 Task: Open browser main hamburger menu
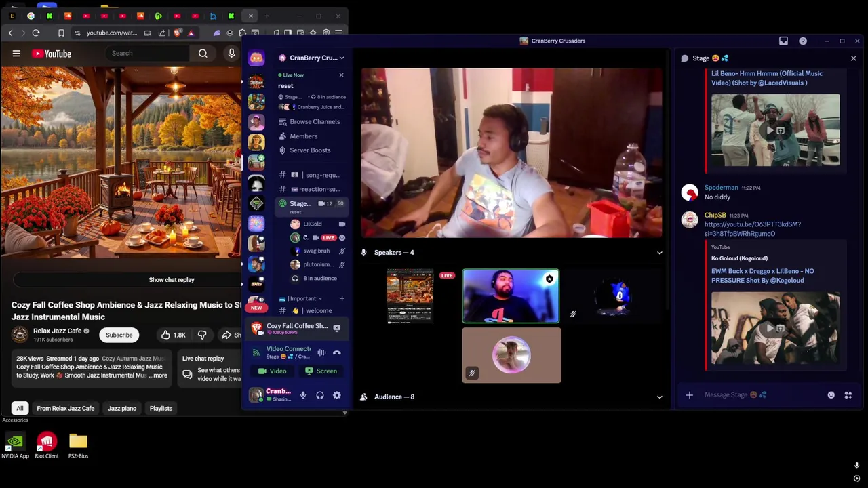point(338,33)
